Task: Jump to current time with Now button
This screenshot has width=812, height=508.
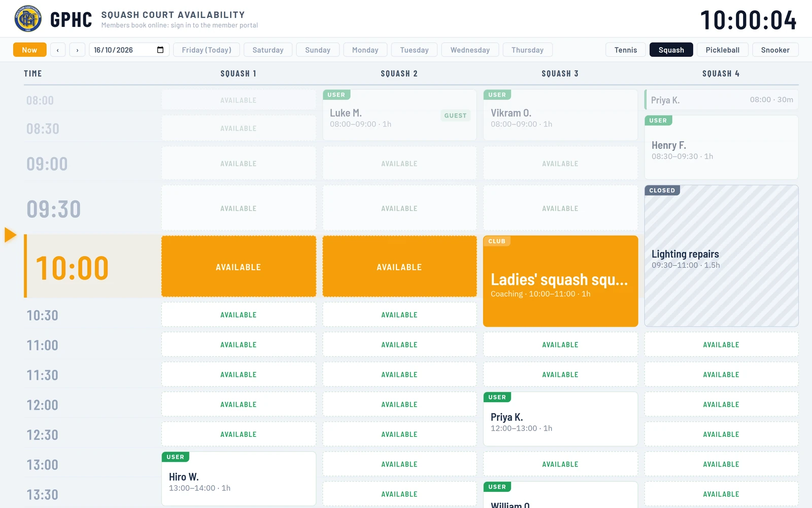Action: 29,50
